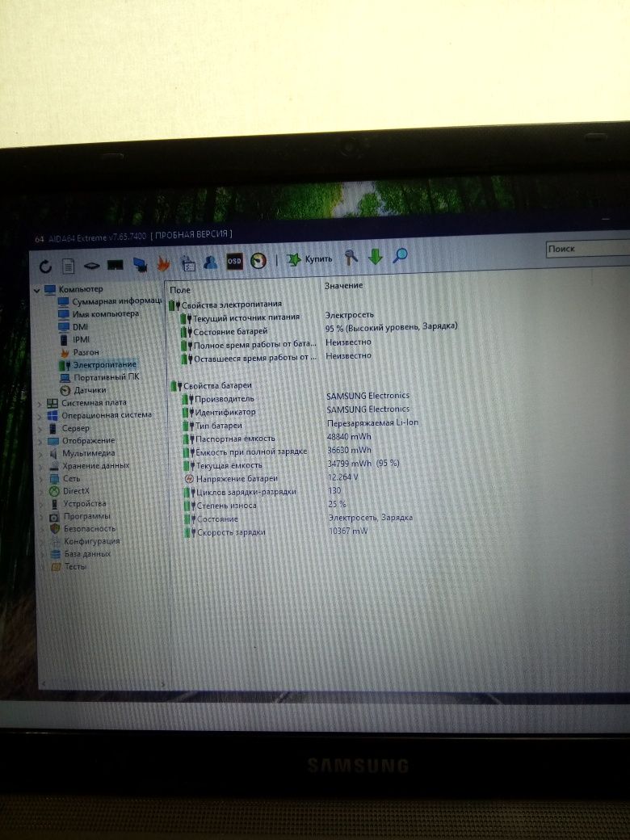Open the IPMI tree item

[x=74, y=340]
